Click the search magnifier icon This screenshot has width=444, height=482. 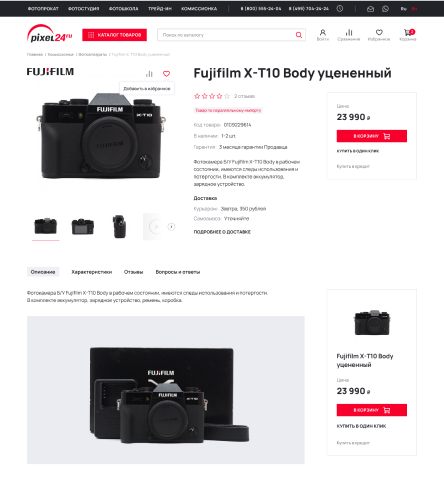coord(299,35)
